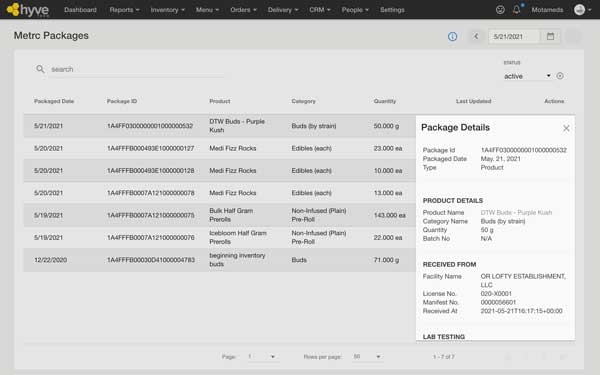
Task: Click the blue info icon
Action: point(452,36)
